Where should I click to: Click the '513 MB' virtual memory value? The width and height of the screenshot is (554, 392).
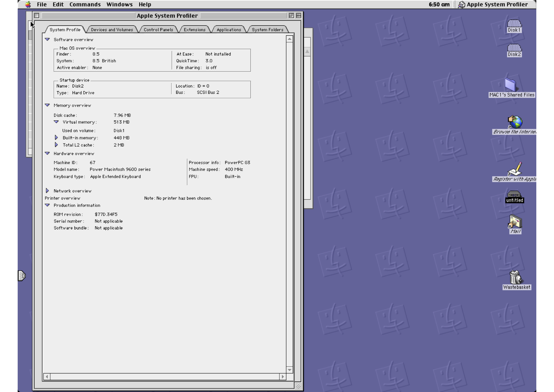[x=122, y=122]
